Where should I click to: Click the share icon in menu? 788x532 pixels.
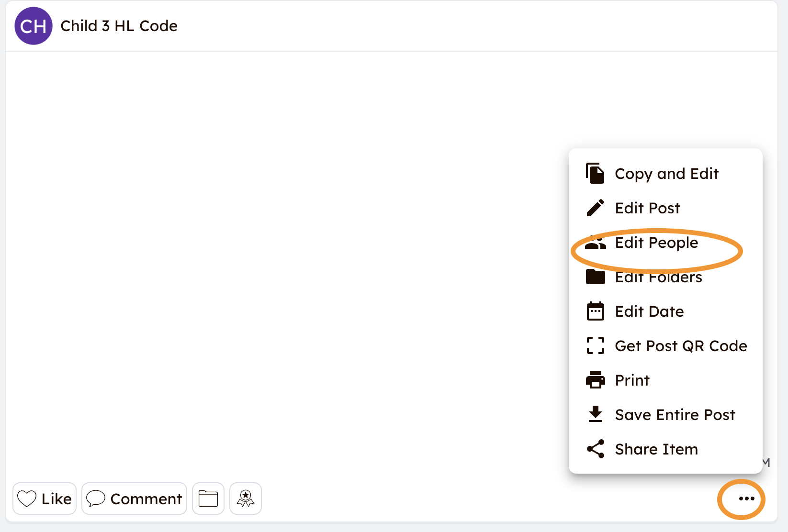(x=595, y=449)
